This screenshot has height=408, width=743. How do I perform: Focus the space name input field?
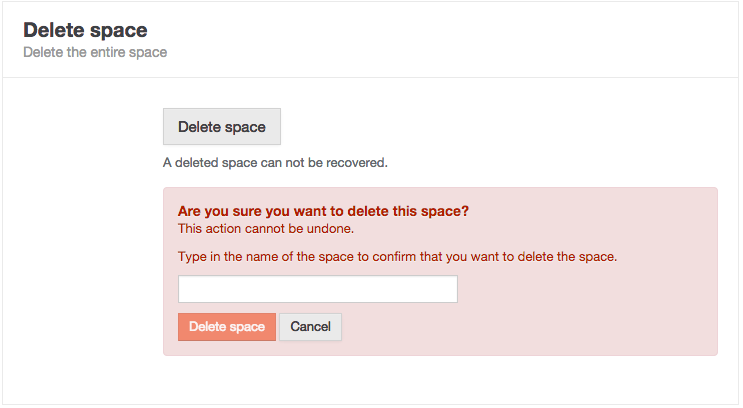click(317, 289)
